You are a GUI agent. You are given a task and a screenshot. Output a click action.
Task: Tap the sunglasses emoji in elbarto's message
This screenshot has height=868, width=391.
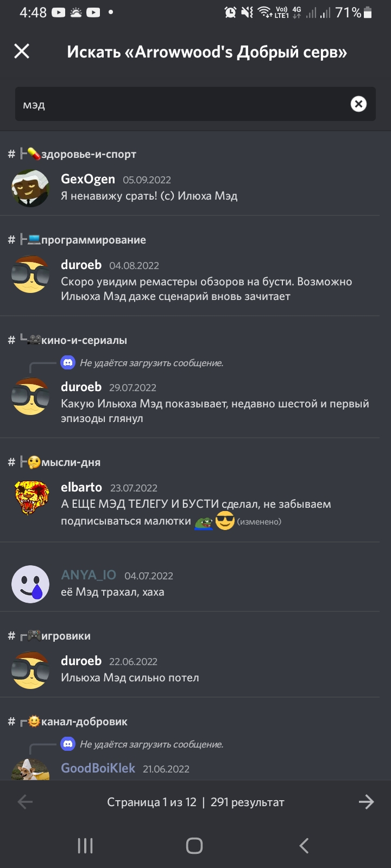click(225, 521)
